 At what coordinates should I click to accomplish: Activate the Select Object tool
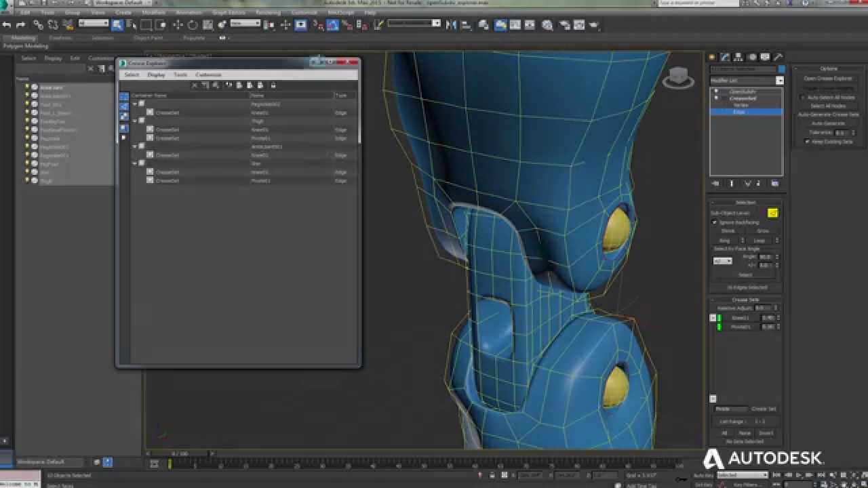coord(117,24)
